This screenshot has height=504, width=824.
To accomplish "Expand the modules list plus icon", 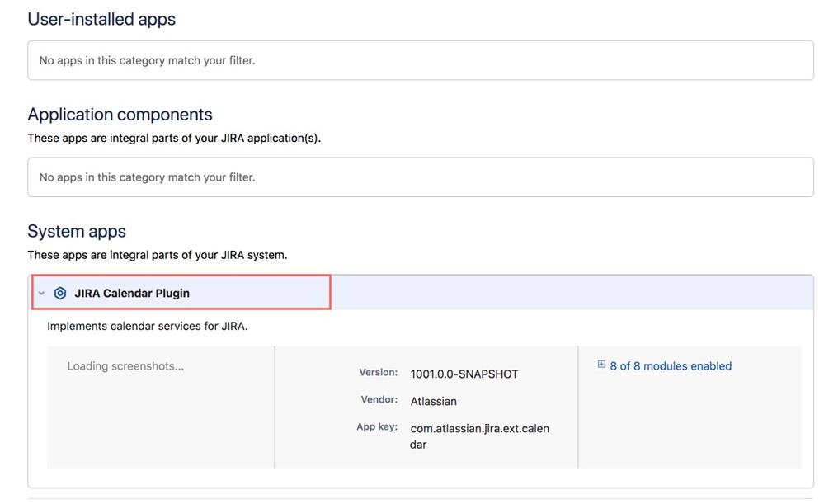I will pos(601,365).
